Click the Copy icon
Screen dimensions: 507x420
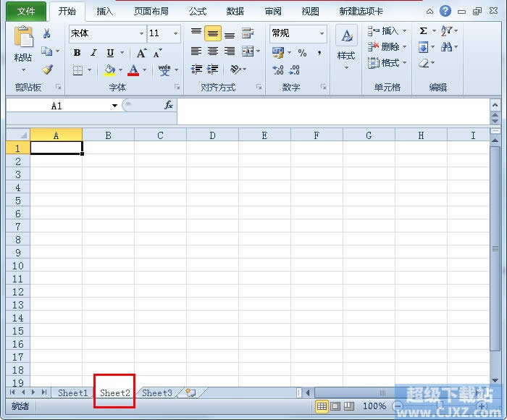47,51
